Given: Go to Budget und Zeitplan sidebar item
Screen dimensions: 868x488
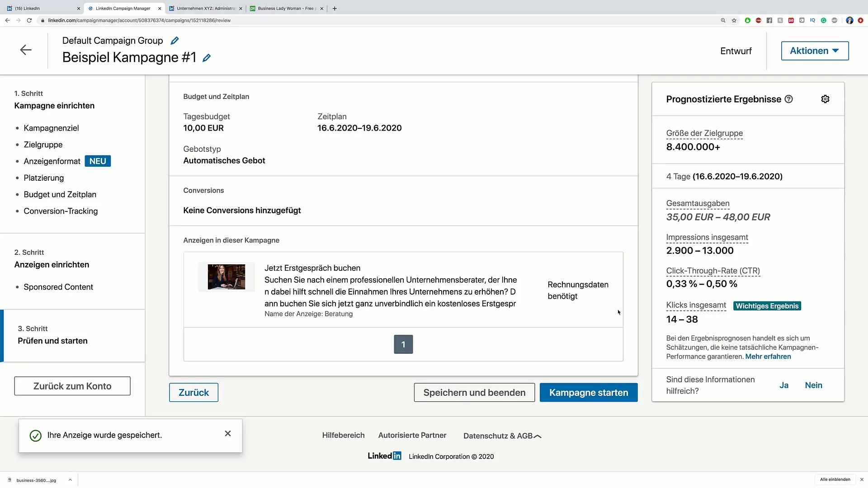Looking at the screenshot, I should point(60,194).
